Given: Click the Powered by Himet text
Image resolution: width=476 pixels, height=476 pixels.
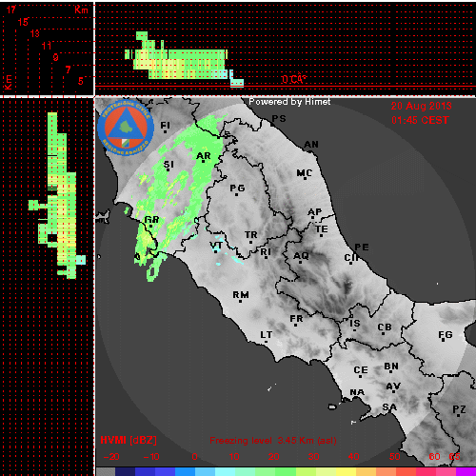Looking at the screenshot, I should (289, 102).
